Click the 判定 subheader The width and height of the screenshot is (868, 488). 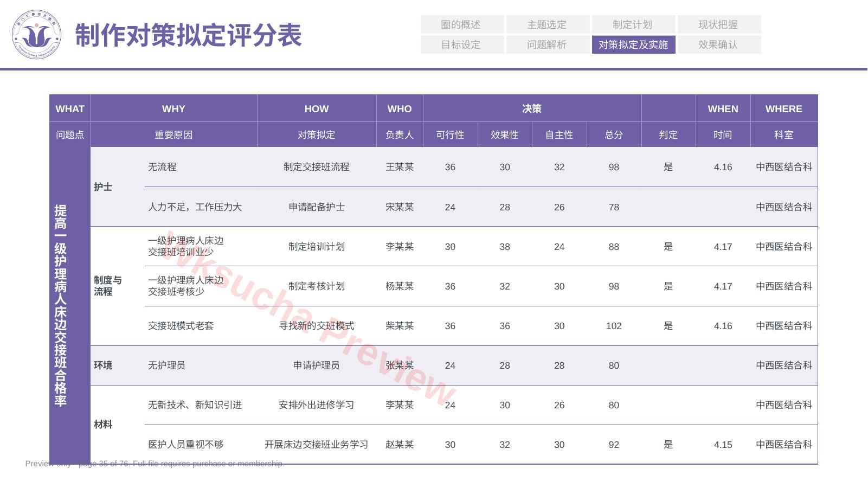click(x=668, y=134)
